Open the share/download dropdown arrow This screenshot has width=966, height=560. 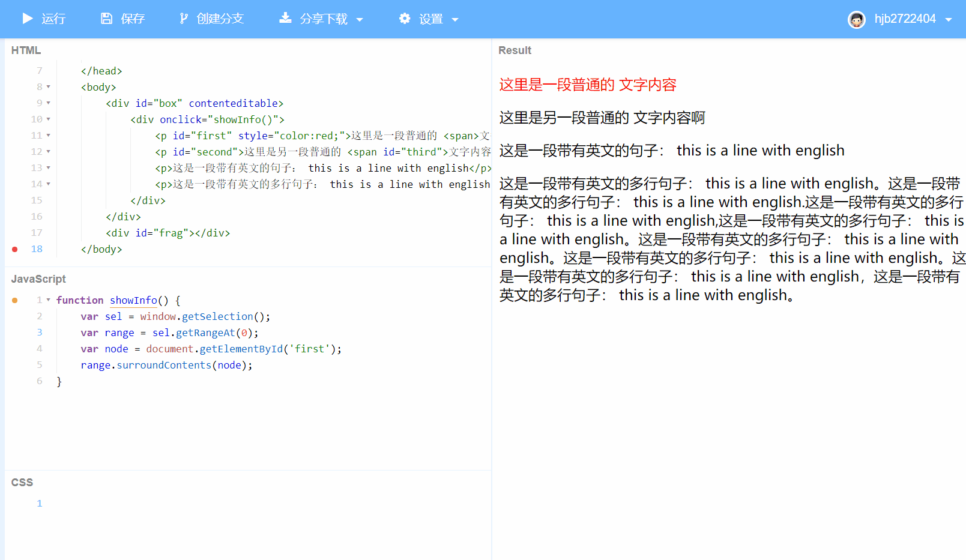coord(360,20)
